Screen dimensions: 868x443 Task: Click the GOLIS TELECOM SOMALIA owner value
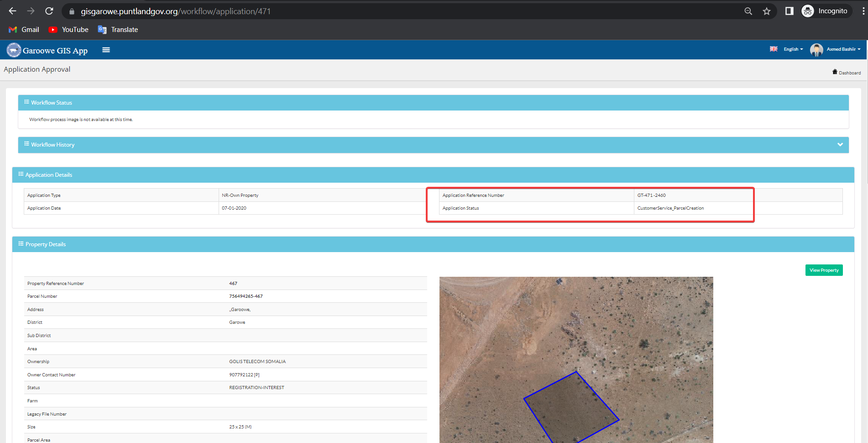(257, 362)
